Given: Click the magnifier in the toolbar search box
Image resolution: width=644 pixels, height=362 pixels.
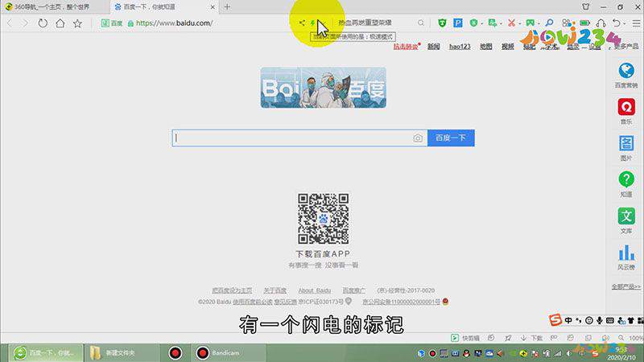Looking at the screenshot, I should (421, 23).
